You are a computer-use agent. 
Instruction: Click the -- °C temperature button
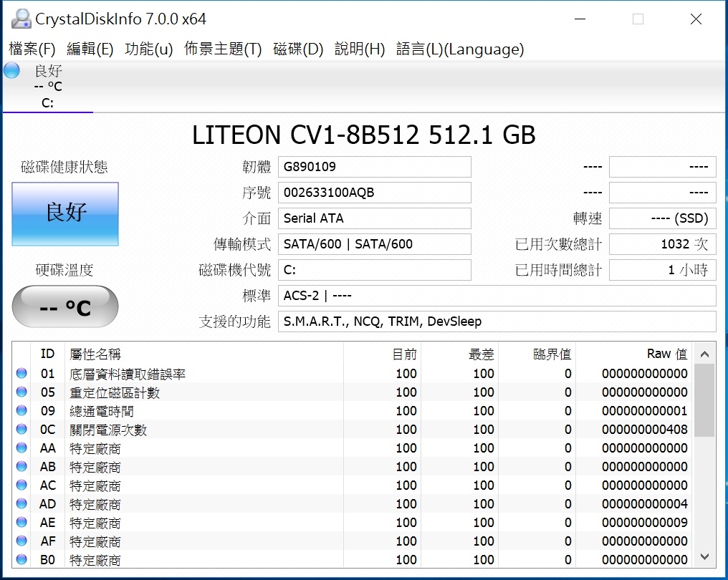point(65,306)
